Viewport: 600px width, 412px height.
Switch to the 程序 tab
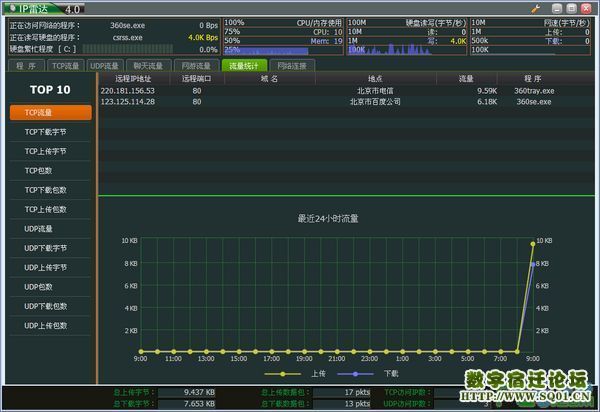(x=26, y=66)
